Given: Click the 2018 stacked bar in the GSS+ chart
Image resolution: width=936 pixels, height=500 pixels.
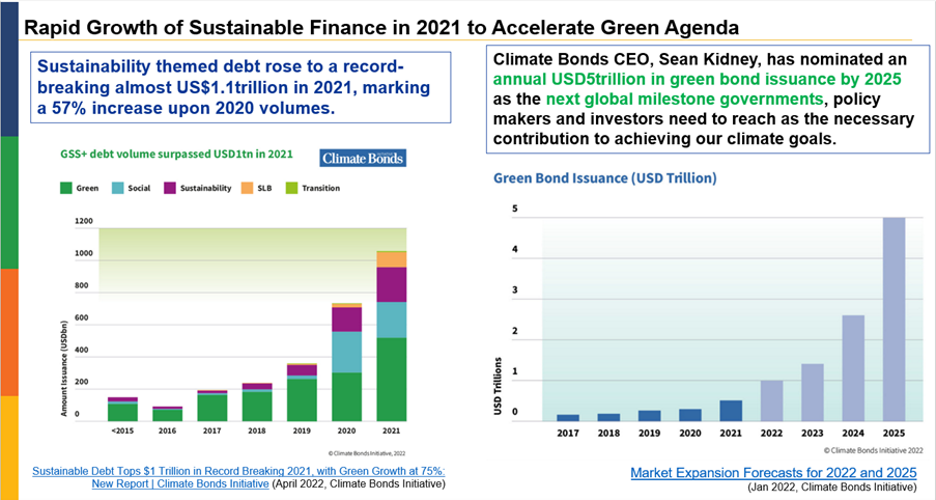Looking at the screenshot, I should coord(257,402).
